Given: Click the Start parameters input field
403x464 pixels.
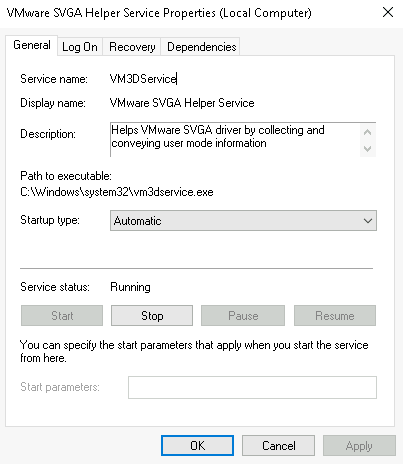Looking at the screenshot, I should (x=252, y=387).
